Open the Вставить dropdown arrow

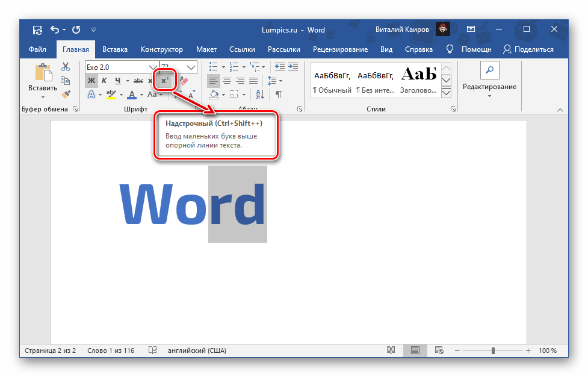pos(43,98)
